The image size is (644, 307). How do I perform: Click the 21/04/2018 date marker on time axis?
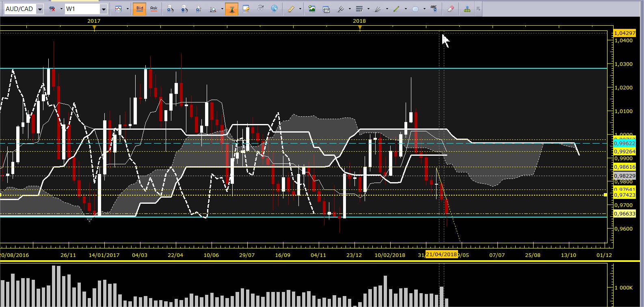click(x=441, y=254)
